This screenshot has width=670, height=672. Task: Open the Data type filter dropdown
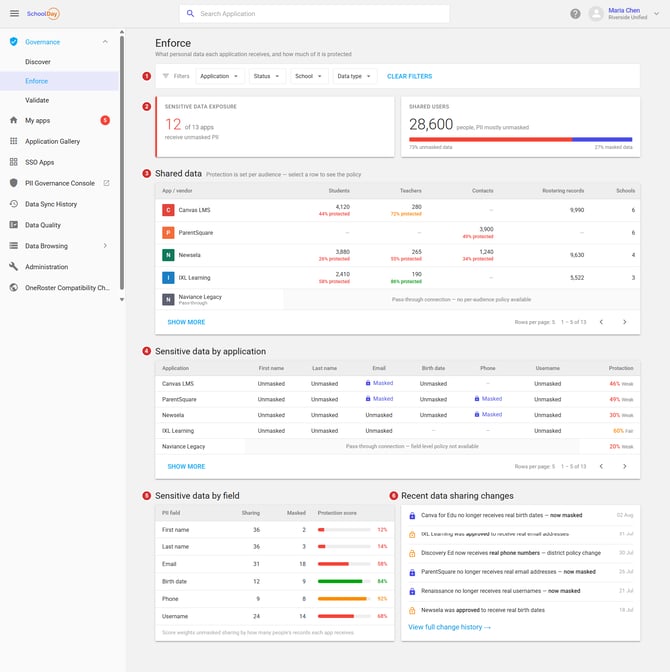[x=354, y=76]
